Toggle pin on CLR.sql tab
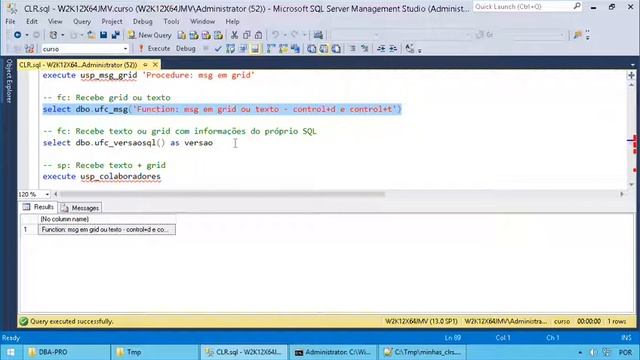640x360 pixels. tap(145, 65)
